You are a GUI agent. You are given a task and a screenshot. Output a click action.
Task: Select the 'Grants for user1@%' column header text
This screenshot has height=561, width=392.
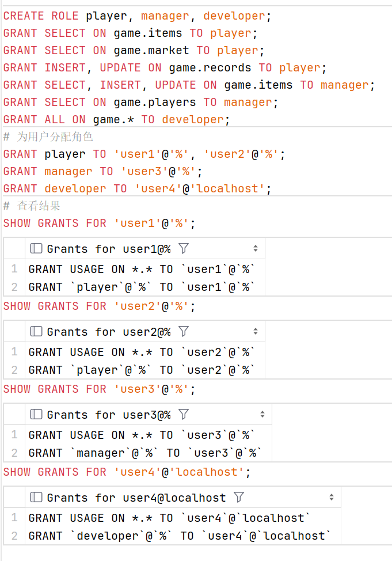109,249
